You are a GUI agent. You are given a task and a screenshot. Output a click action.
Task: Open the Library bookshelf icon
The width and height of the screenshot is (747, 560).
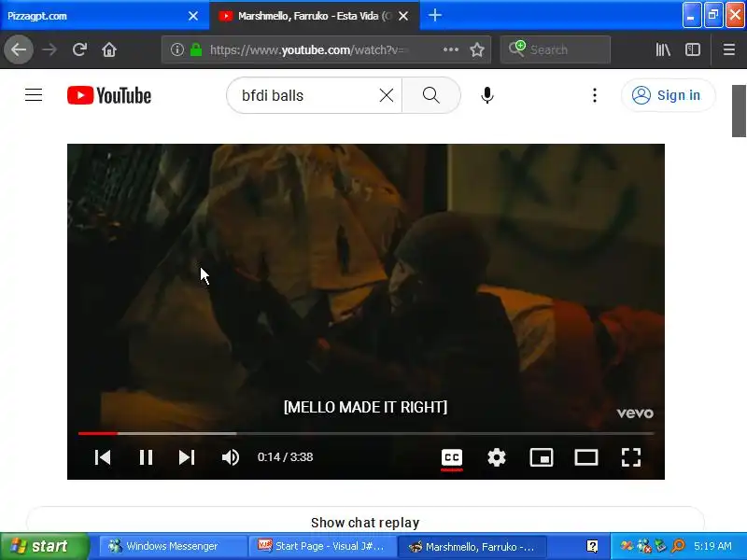point(663,49)
